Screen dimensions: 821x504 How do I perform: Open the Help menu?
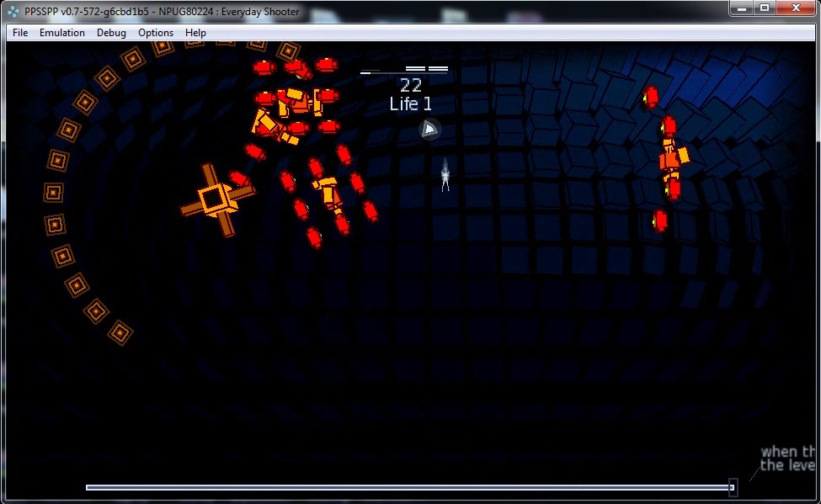(x=195, y=33)
